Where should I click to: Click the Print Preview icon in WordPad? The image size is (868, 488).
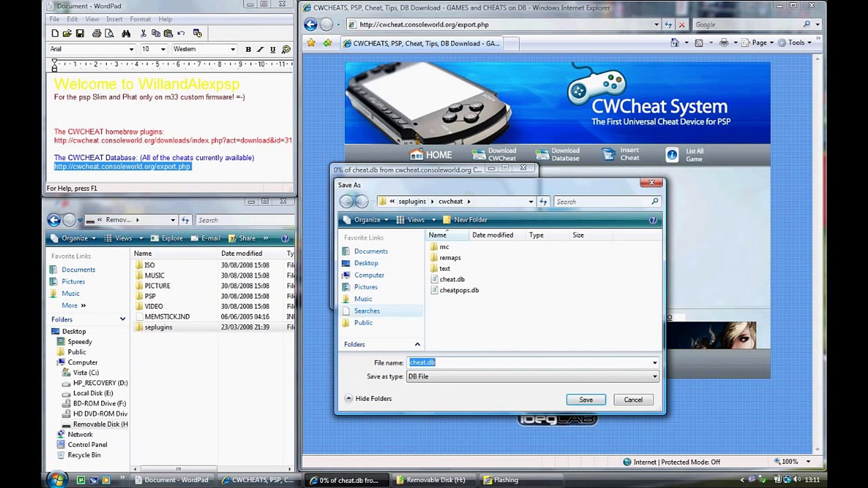pyautogui.click(x=109, y=33)
